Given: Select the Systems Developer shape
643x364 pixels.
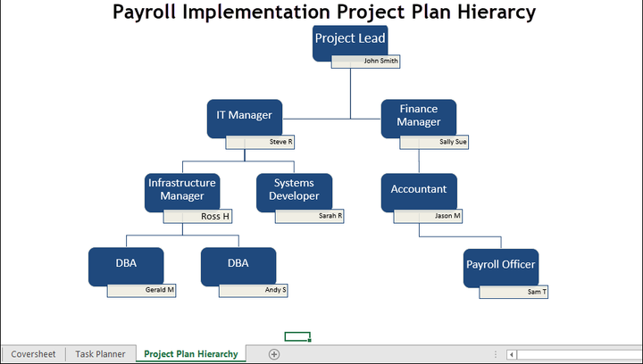Looking at the screenshot, I should click(x=294, y=190).
